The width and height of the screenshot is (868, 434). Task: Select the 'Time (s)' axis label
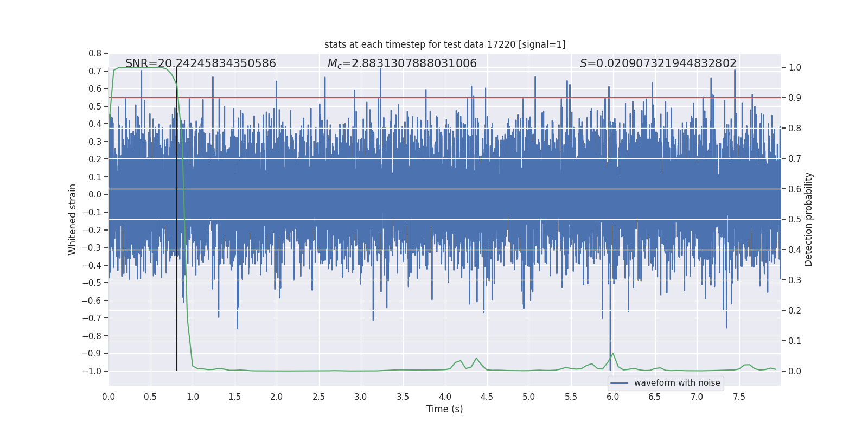(445, 409)
